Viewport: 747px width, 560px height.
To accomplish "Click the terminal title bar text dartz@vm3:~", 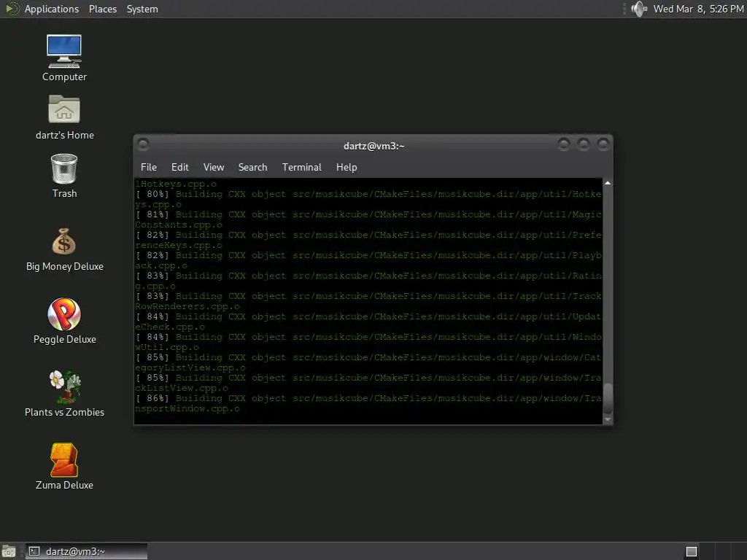I will [374, 146].
